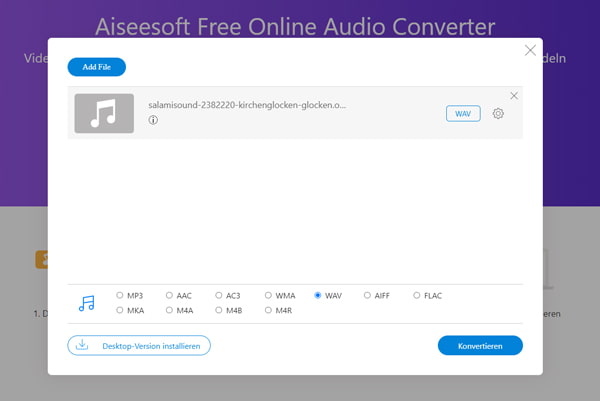Click the audio format music notes icon

pyautogui.click(x=86, y=303)
